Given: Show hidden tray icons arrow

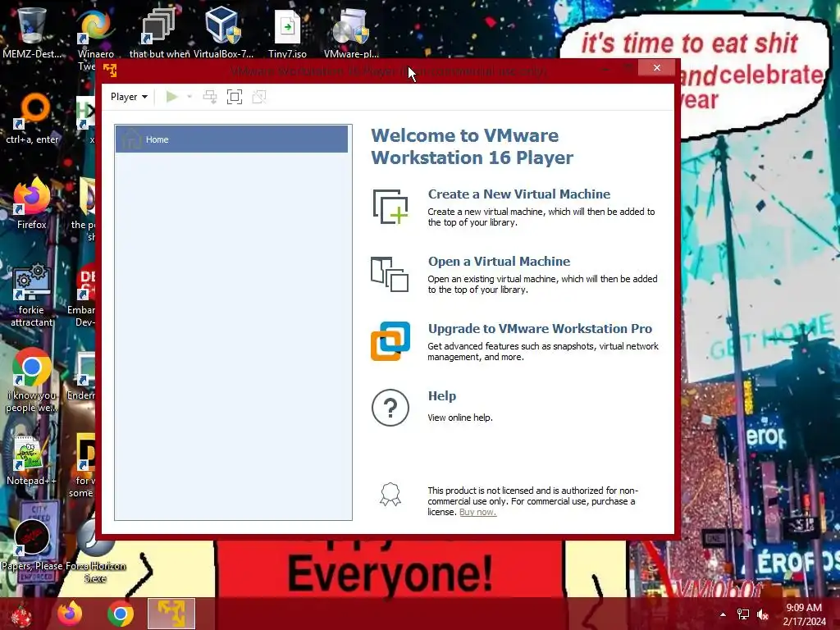Looking at the screenshot, I should 723,614.
